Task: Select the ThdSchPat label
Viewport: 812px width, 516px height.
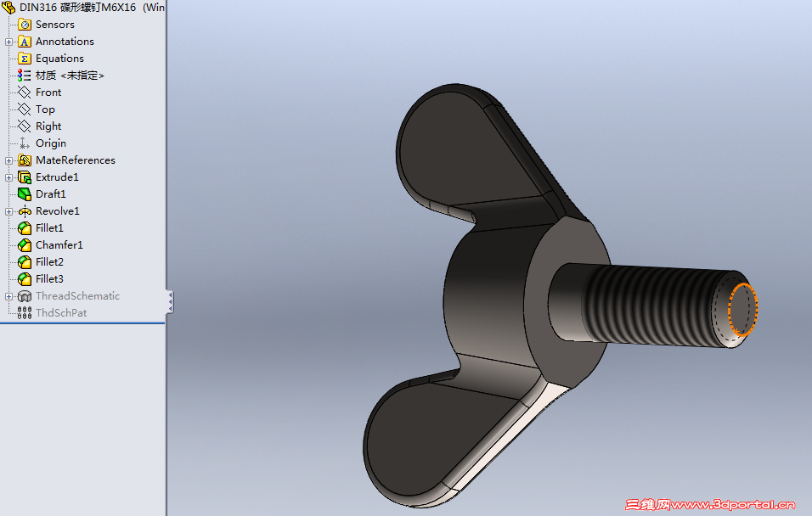Action: (61, 313)
